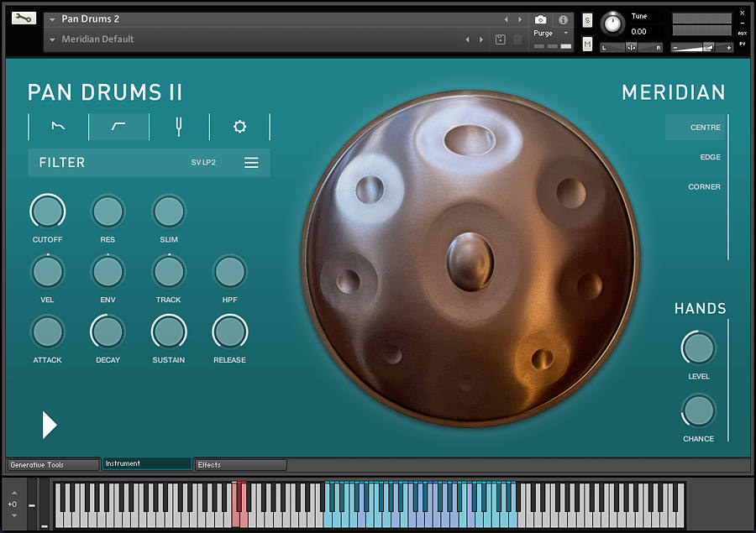The width and height of the screenshot is (756, 533).
Task: Click the HANDS section label
Action: point(700,308)
